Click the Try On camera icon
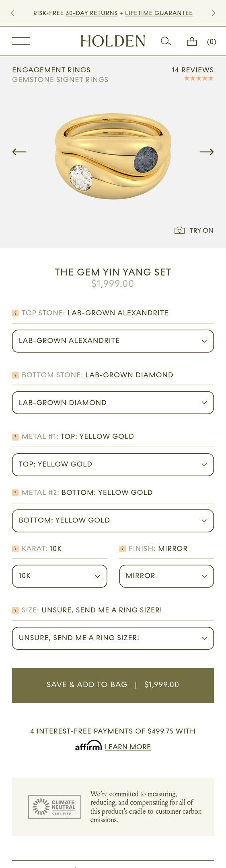The height and width of the screenshot is (868, 226). point(179,230)
